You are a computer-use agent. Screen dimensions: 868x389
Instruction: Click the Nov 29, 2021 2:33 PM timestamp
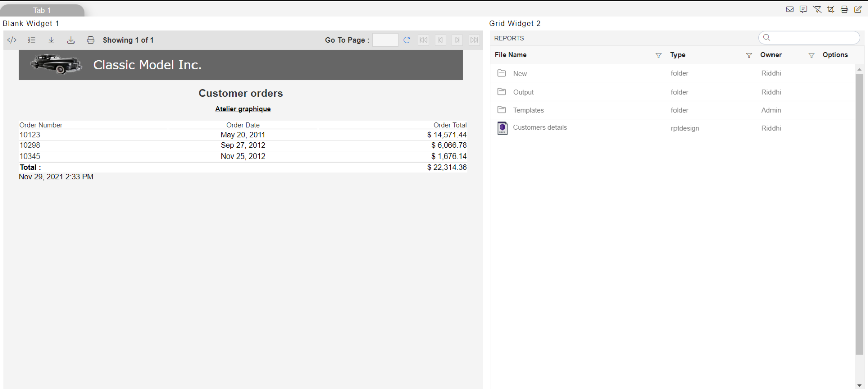tap(56, 177)
